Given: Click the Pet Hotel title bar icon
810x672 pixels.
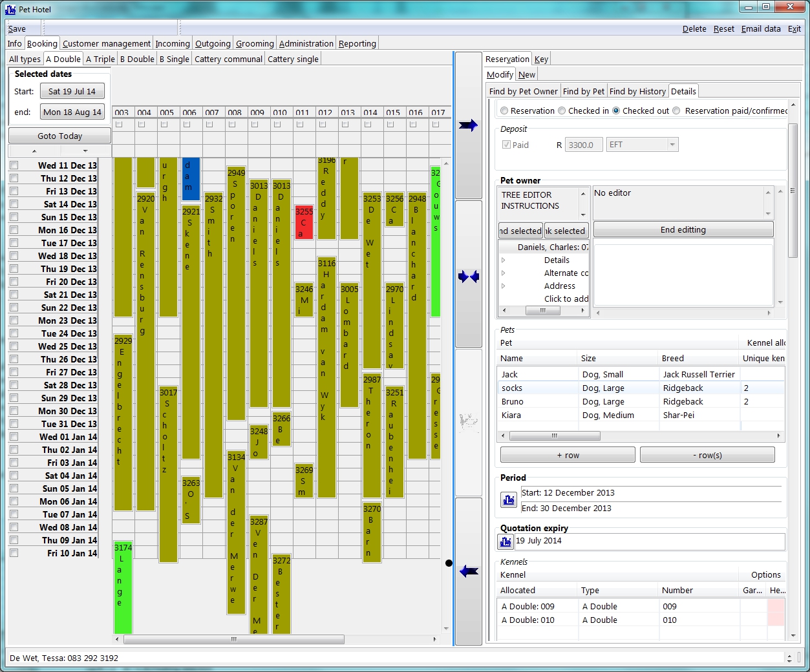Looking at the screenshot, I should point(10,9).
